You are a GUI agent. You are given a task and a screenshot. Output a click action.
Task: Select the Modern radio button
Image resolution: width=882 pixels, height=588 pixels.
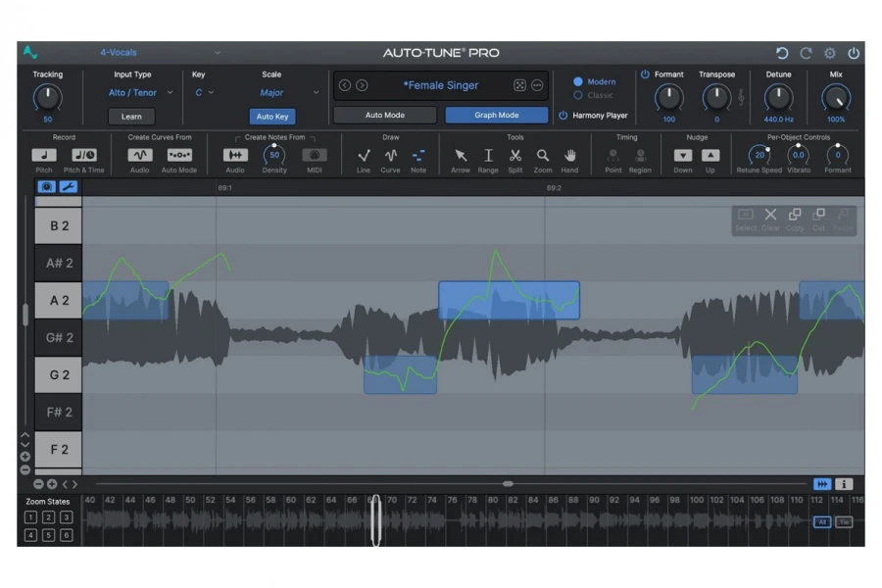577,81
